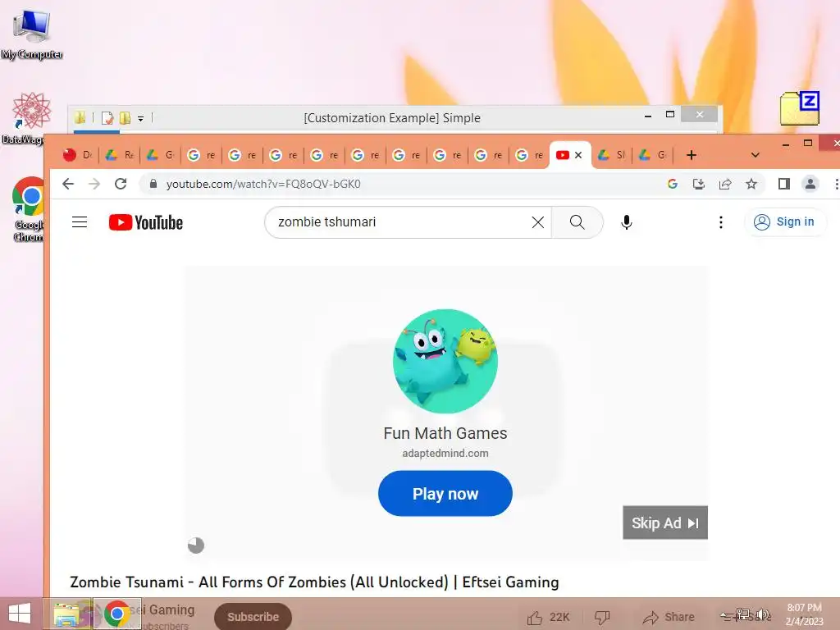Screen dimensions: 840x630
Task: Click the Google icon in the address bar
Action: pyautogui.click(x=673, y=184)
